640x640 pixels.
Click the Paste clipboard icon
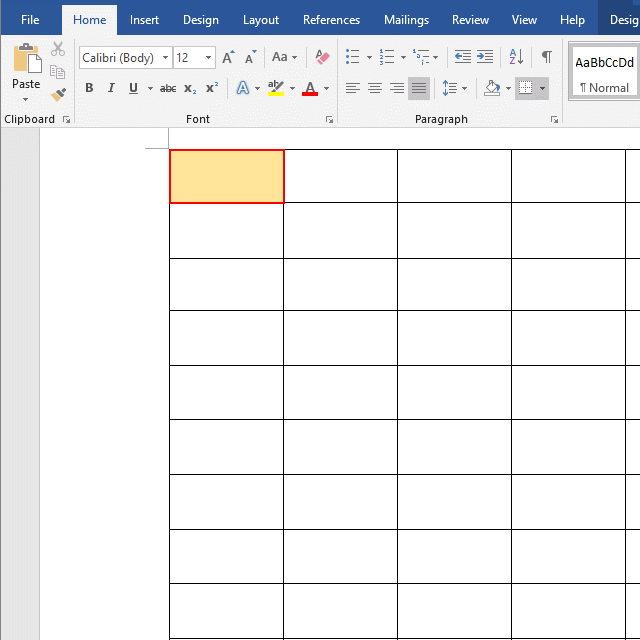[27, 58]
